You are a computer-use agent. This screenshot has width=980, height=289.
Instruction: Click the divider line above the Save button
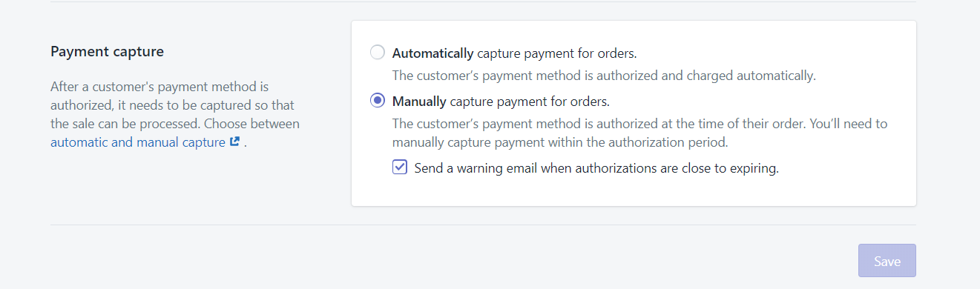[483, 225]
